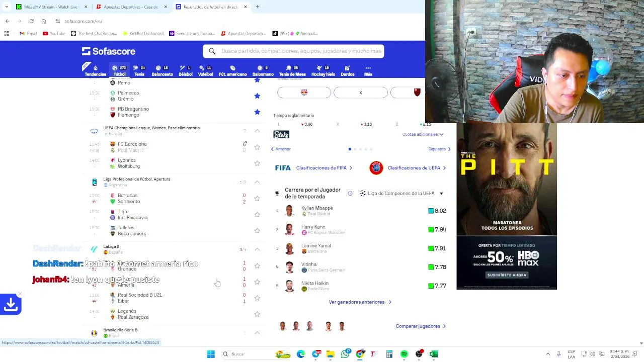Open the YouTube bookmark
The image size is (644, 362).
click(54, 33)
